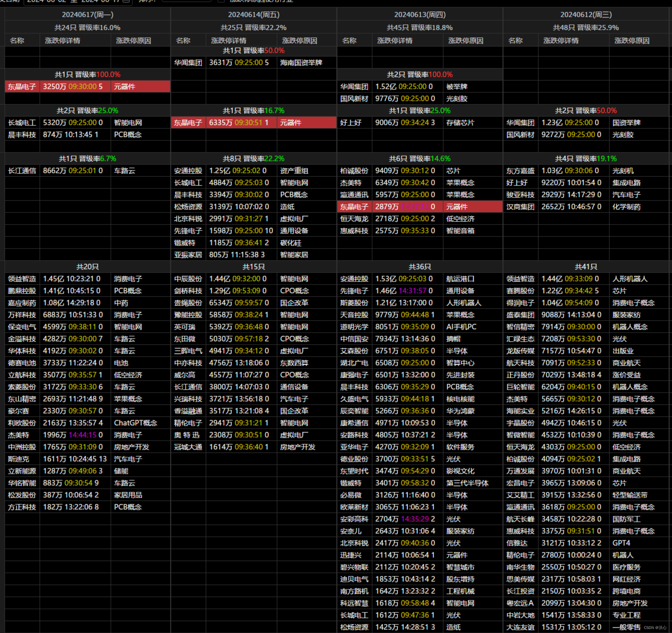672x633 pixels.
Task: Click the 20240612(周三) column header
Action: tap(586, 15)
